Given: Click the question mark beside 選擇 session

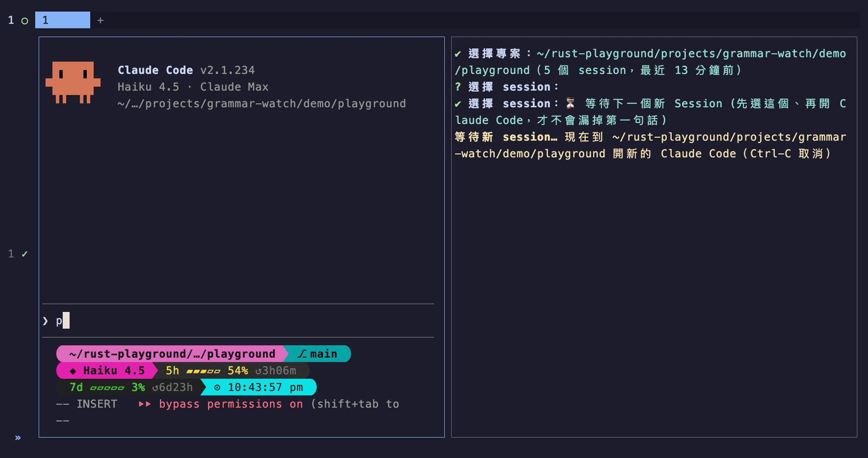Looking at the screenshot, I should (x=458, y=87).
